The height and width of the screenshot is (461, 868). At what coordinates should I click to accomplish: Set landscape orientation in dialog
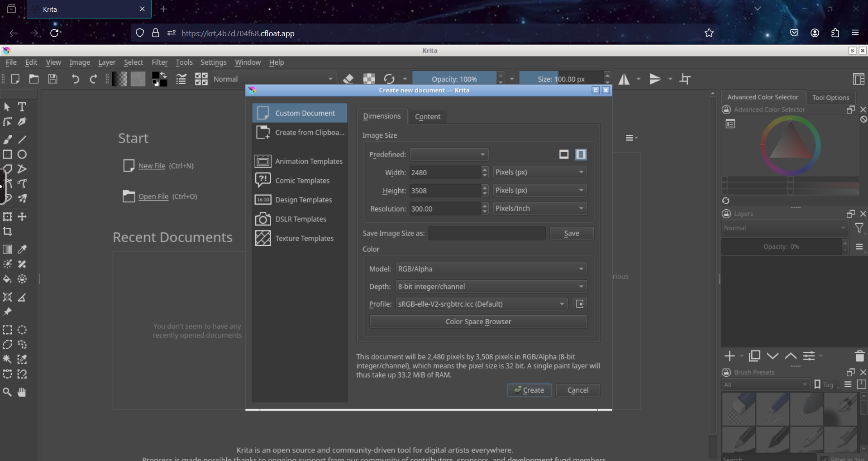pyautogui.click(x=563, y=154)
